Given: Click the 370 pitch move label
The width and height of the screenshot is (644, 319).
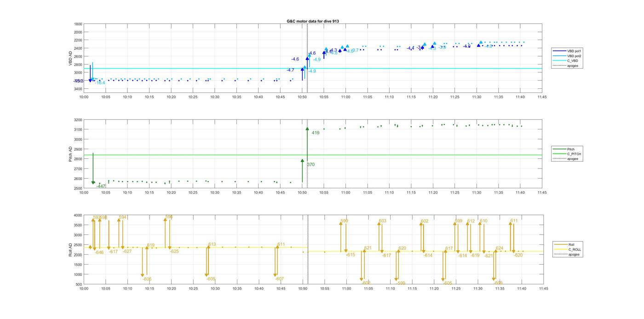Looking at the screenshot, I should tap(310, 164).
